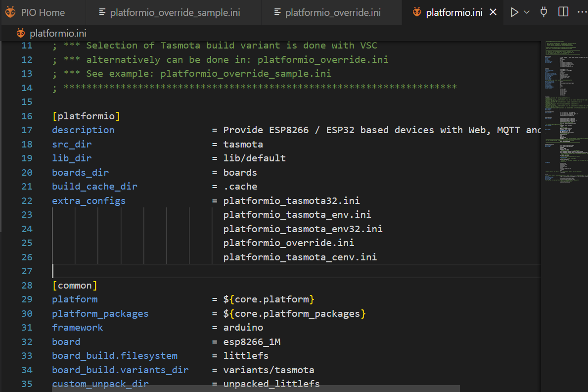
Task: Close the platformio.ini tab
Action: pos(493,12)
